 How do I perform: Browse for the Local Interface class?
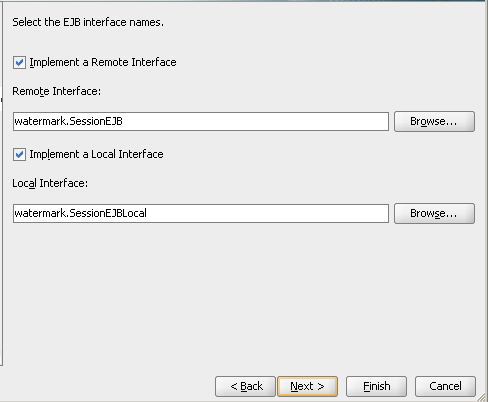(x=434, y=213)
